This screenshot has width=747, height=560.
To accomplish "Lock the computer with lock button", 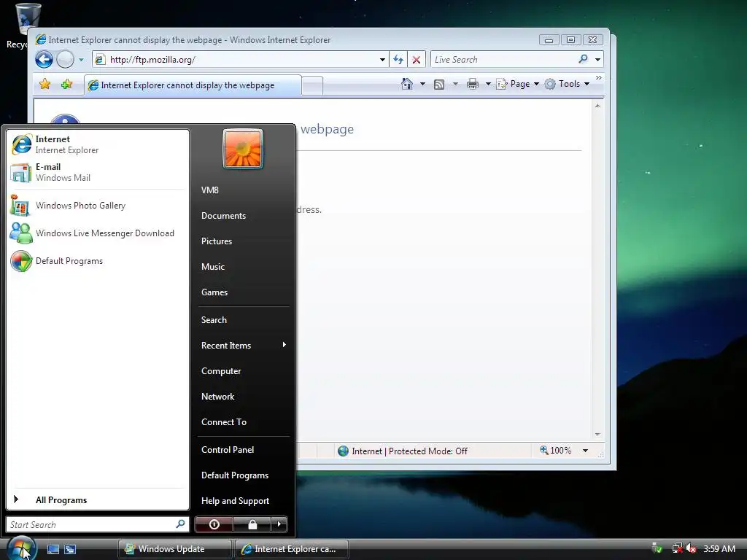I will (252, 525).
